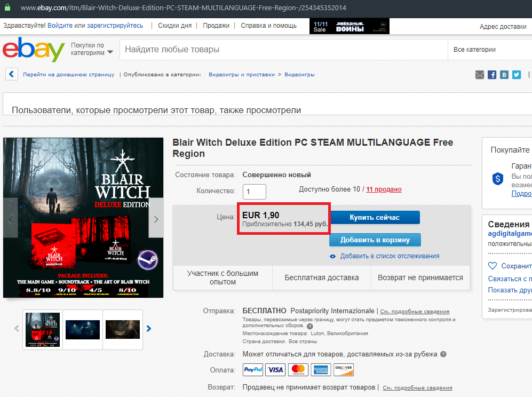Click the Discover payment icon
Screen dimensions: 532x397
[x=344, y=369]
